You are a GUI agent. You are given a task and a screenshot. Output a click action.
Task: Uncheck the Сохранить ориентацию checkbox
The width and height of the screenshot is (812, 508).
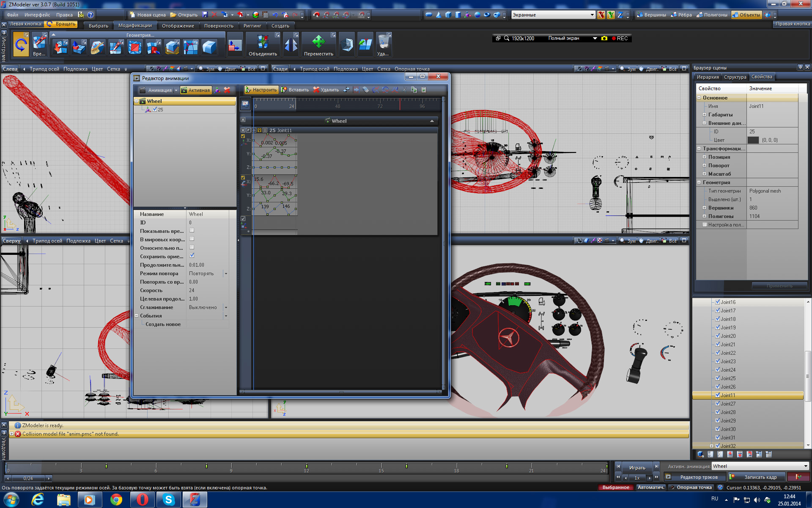pyautogui.click(x=192, y=256)
